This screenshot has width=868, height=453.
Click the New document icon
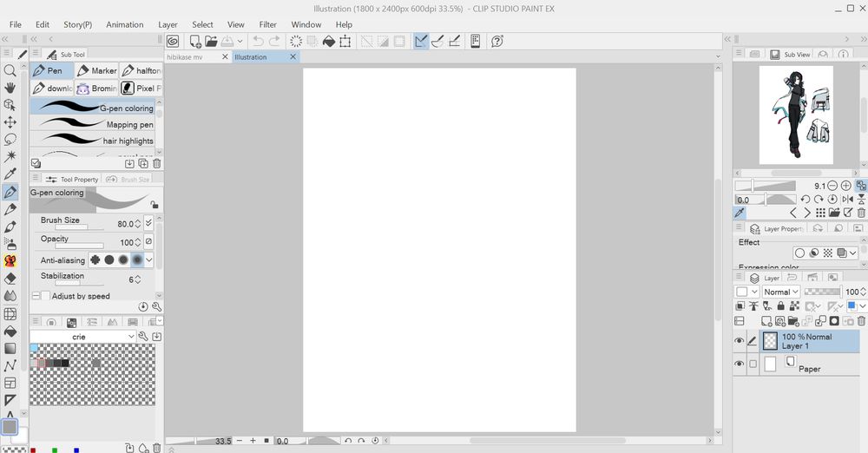(x=195, y=41)
